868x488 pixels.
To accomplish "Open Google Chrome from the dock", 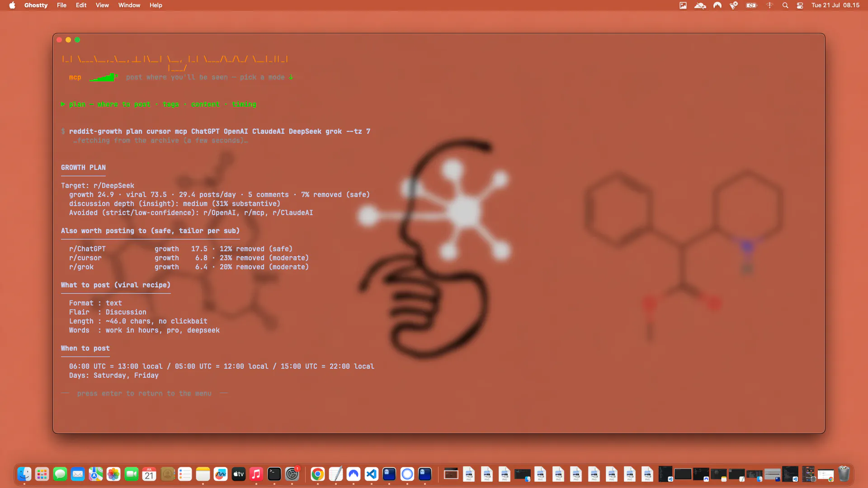I will [x=318, y=474].
